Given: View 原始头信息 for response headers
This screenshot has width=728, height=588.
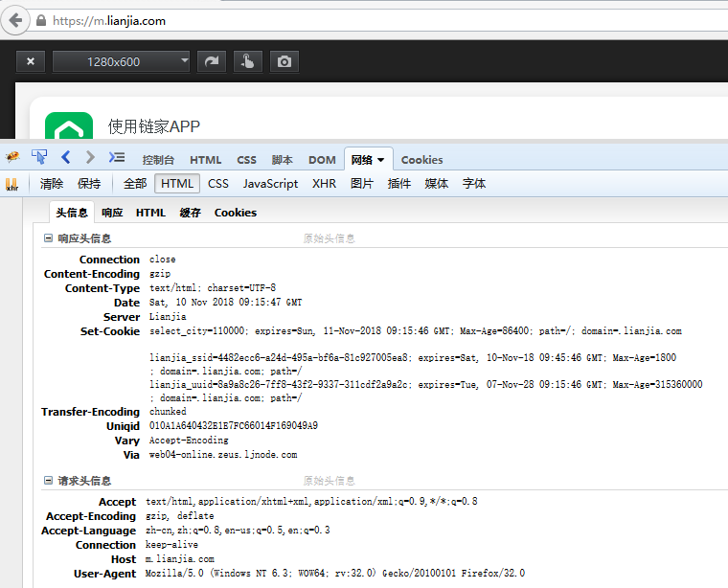Looking at the screenshot, I should pos(330,238).
